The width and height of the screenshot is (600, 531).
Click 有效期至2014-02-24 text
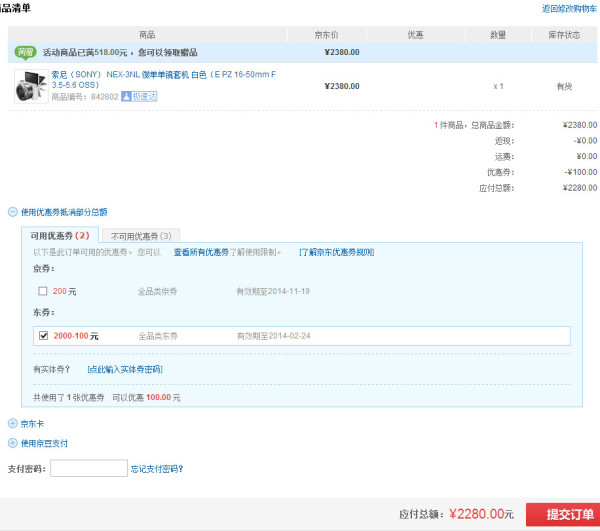[274, 336]
